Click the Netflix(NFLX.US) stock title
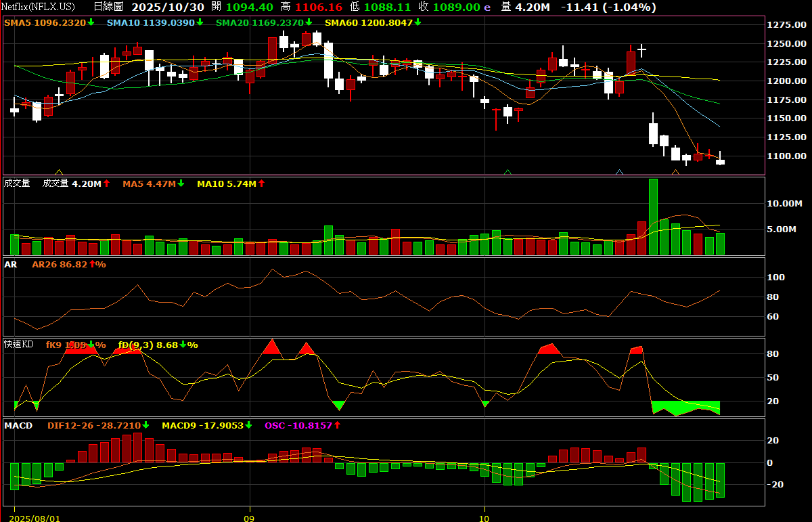Screen dimensions: 812x522 (39, 7)
